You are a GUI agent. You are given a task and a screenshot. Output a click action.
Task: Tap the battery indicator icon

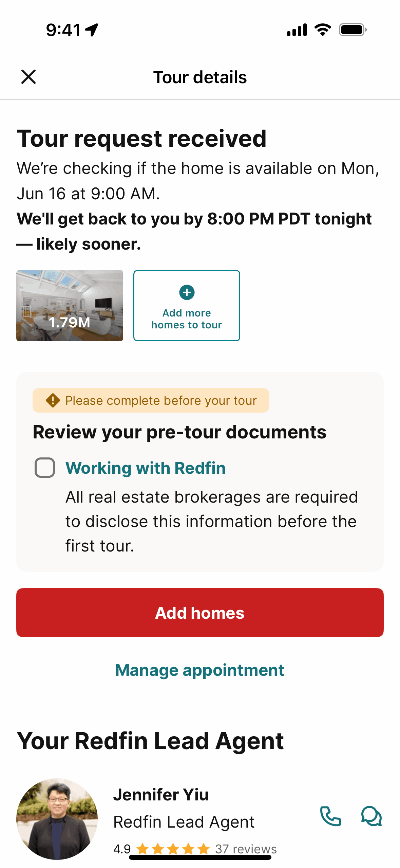click(353, 30)
